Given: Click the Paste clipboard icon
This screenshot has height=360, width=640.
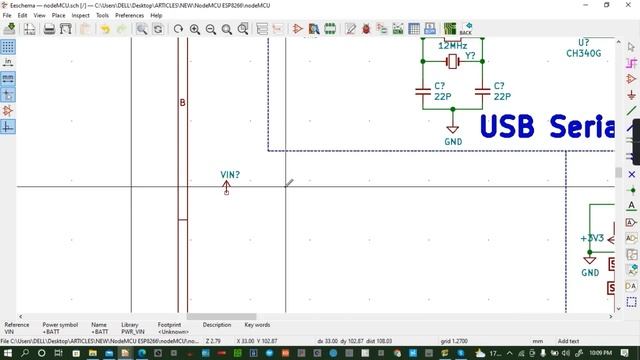Looking at the screenshot, I should (x=85, y=29).
